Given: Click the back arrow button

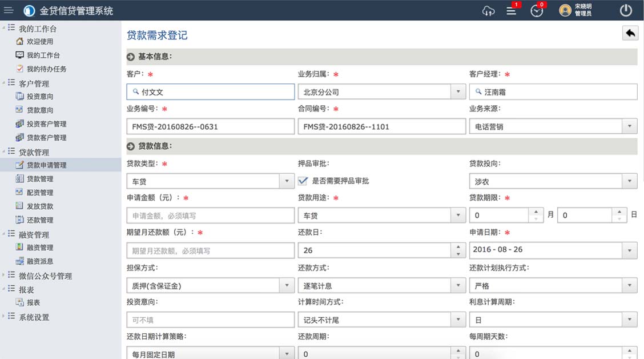Looking at the screenshot, I should [630, 33].
